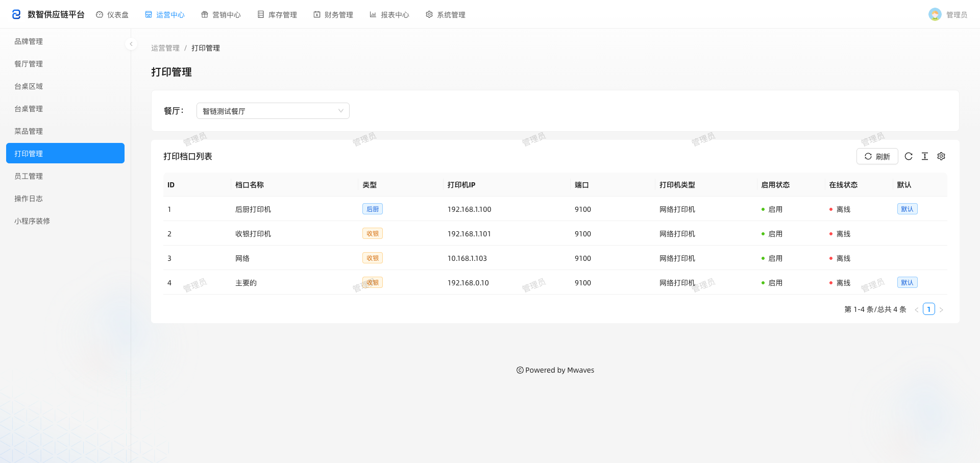Go to 操作日志 in sidebar
Screen dimensions: 980x463
point(65,199)
